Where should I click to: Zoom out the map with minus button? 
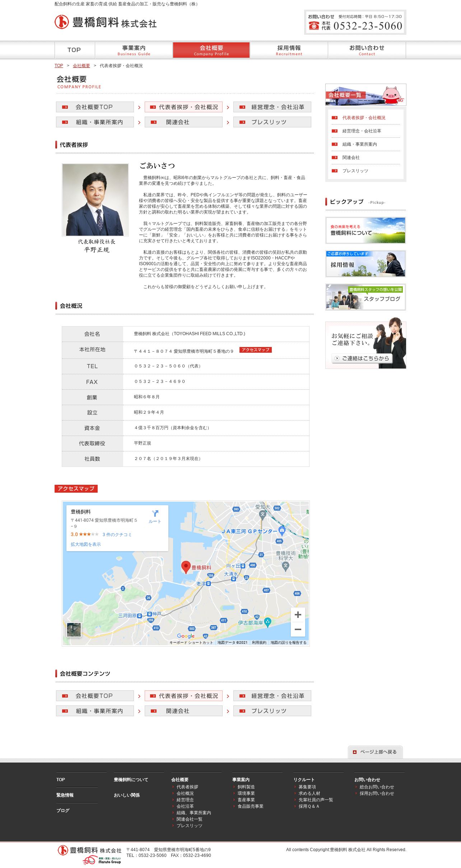[x=298, y=629]
